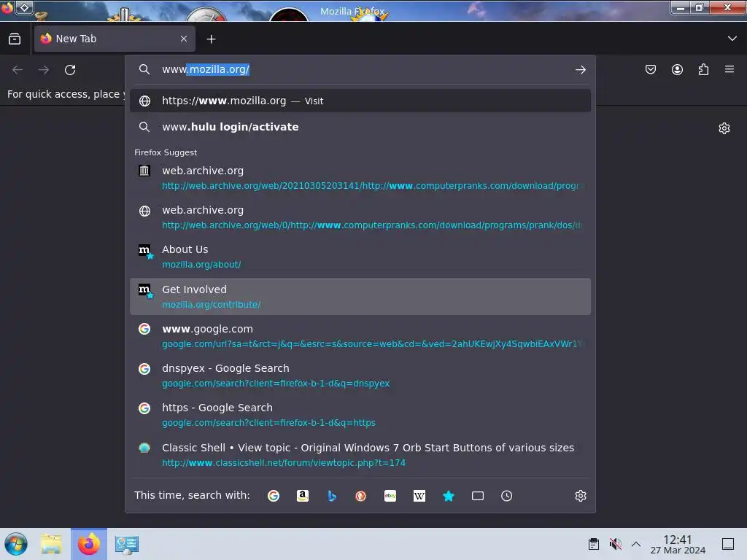Viewport: 747px width, 560px height.
Task: Search history with clock icon
Action: 507,496
